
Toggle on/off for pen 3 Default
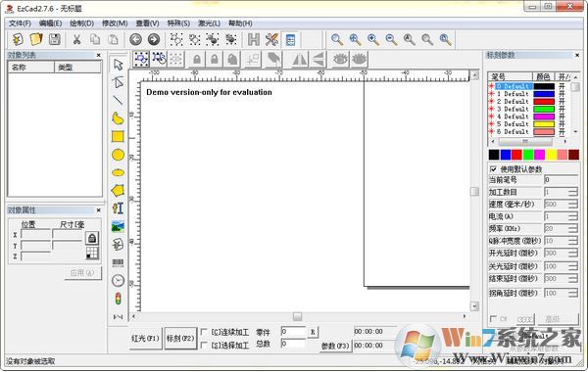click(562, 109)
